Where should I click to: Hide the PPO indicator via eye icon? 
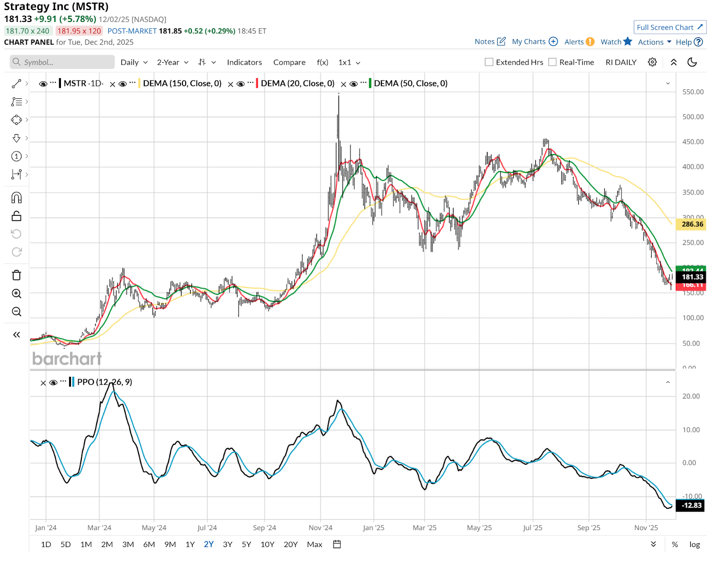pos(53,382)
